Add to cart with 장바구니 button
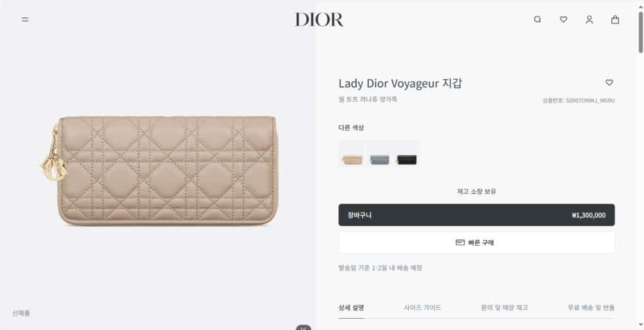The width and height of the screenshot is (644, 330). [477, 215]
